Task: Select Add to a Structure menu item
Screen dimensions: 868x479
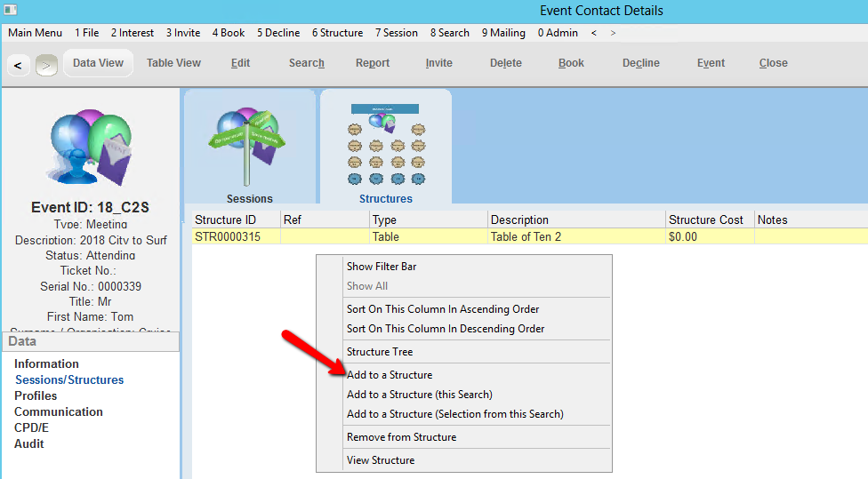Action: pos(390,375)
